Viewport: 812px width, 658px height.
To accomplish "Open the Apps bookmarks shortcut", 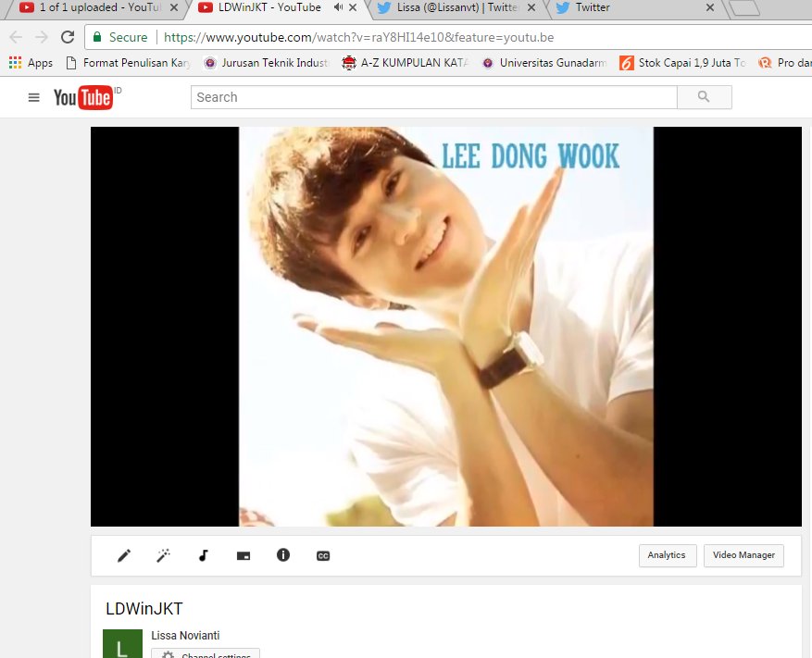I will [31, 63].
